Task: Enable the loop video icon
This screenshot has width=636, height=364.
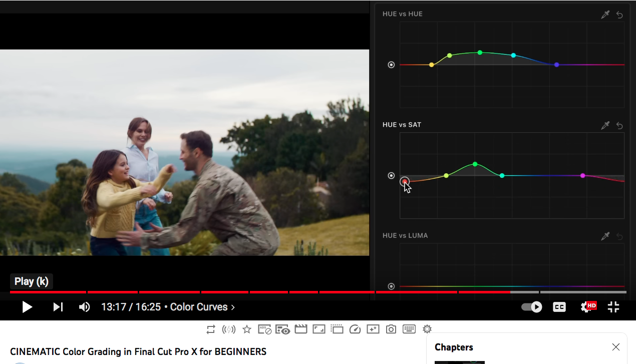Action: 211,329
